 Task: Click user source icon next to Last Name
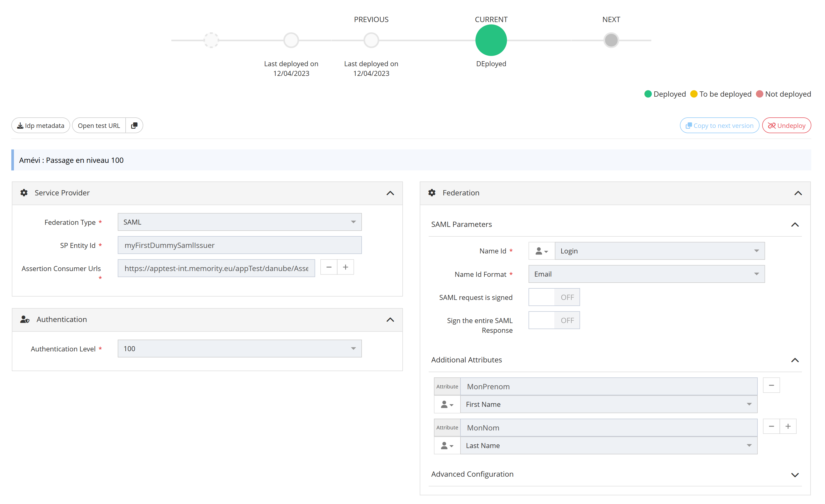click(447, 446)
